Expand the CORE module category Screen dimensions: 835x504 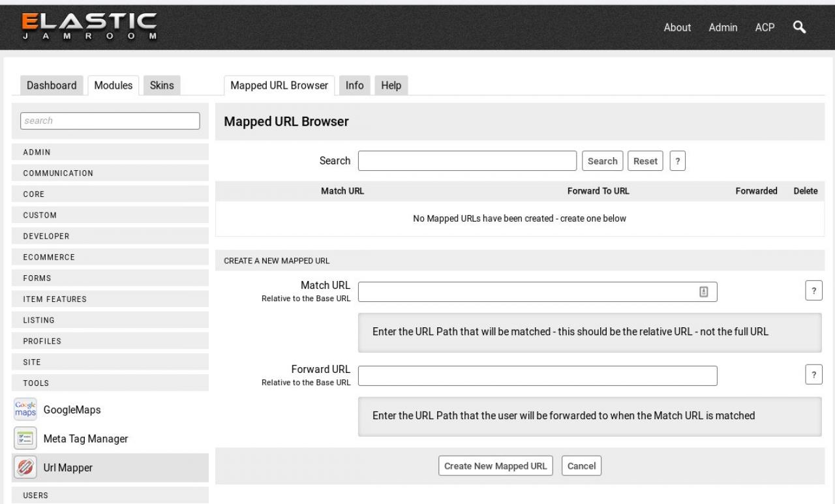(x=110, y=194)
